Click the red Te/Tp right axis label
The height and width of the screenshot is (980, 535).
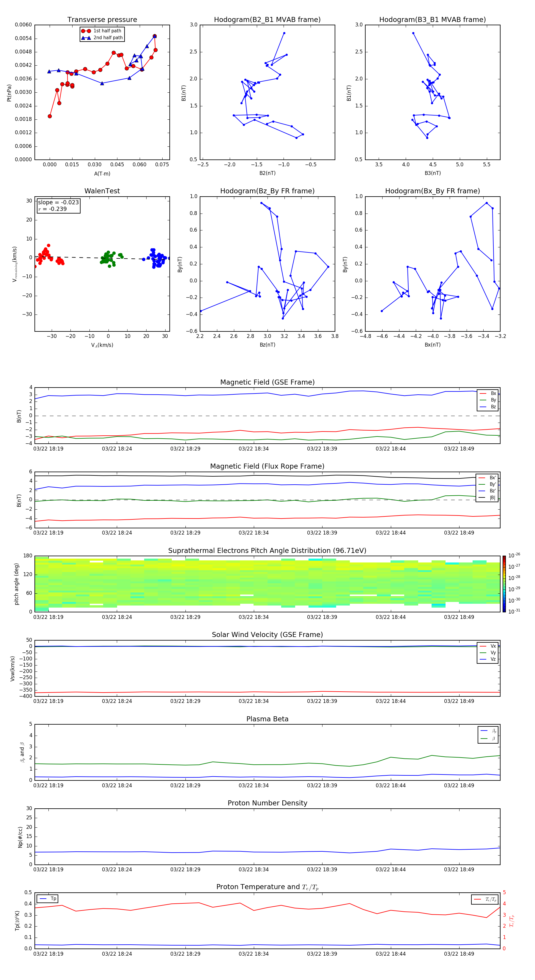(512, 921)
